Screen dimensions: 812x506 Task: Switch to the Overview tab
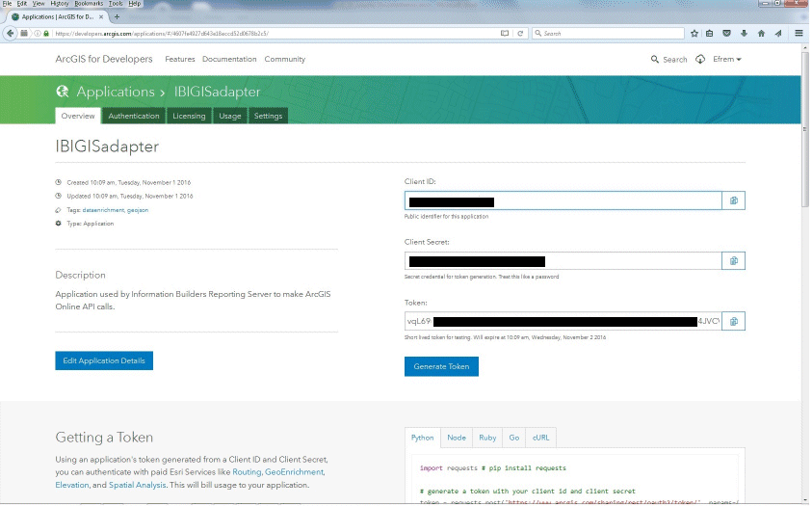click(x=78, y=116)
